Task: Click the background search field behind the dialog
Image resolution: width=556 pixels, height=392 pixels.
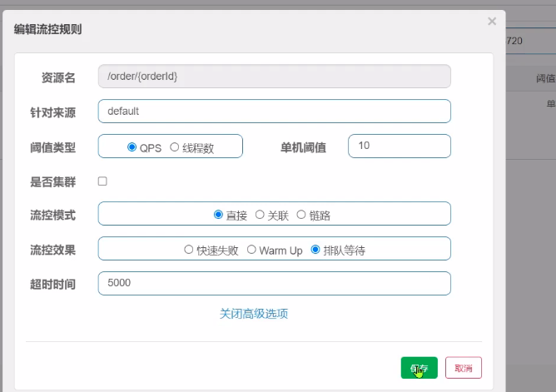Action: tap(529, 40)
